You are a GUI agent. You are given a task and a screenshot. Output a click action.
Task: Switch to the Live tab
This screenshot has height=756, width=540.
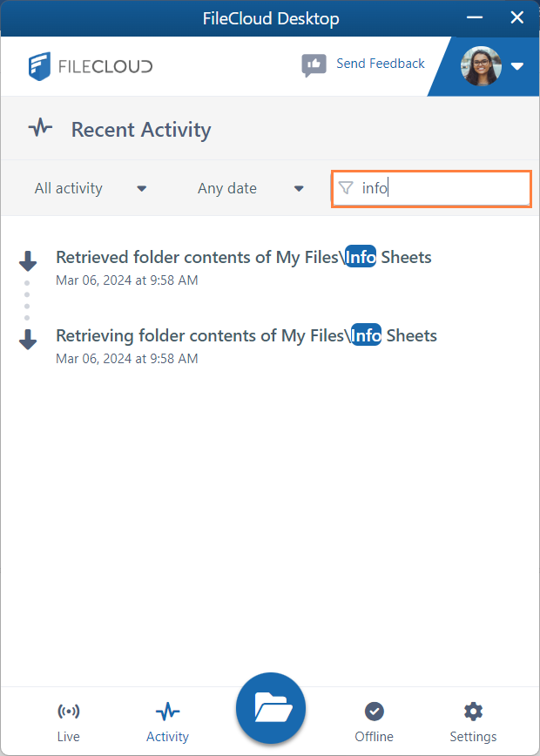[x=68, y=721]
